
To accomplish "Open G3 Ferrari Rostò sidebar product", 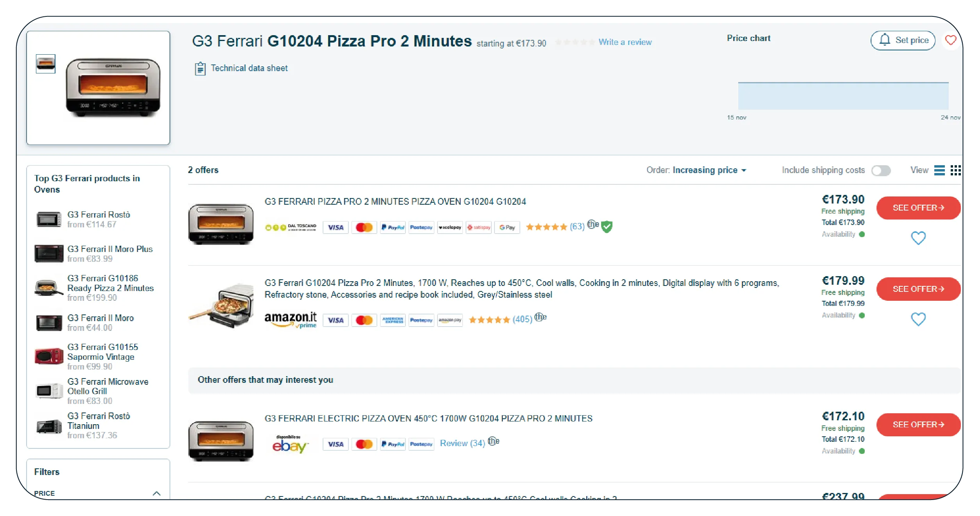I will point(98,215).
